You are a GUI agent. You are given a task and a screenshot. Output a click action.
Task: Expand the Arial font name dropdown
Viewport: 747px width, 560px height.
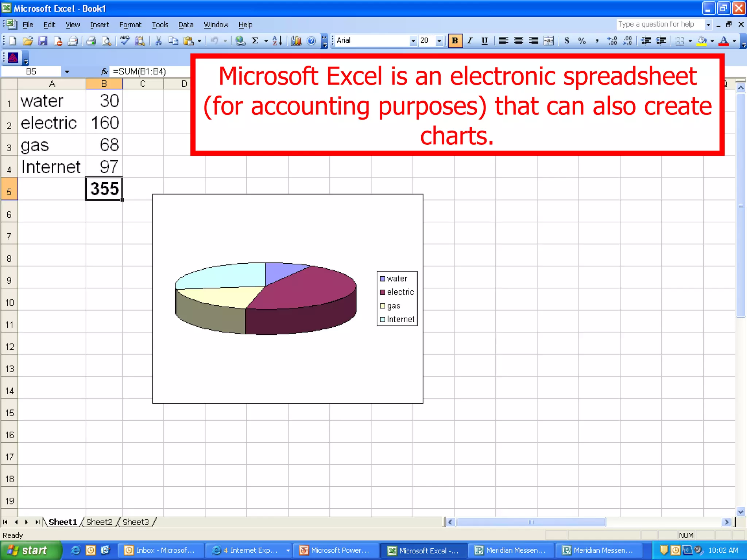tap(413, 41)
